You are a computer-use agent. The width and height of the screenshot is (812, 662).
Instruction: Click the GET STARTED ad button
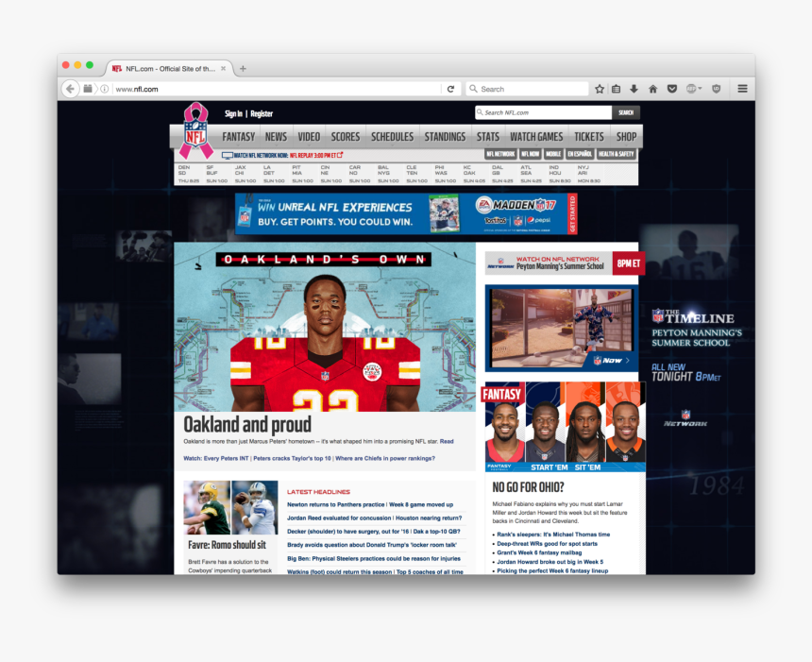572,213
